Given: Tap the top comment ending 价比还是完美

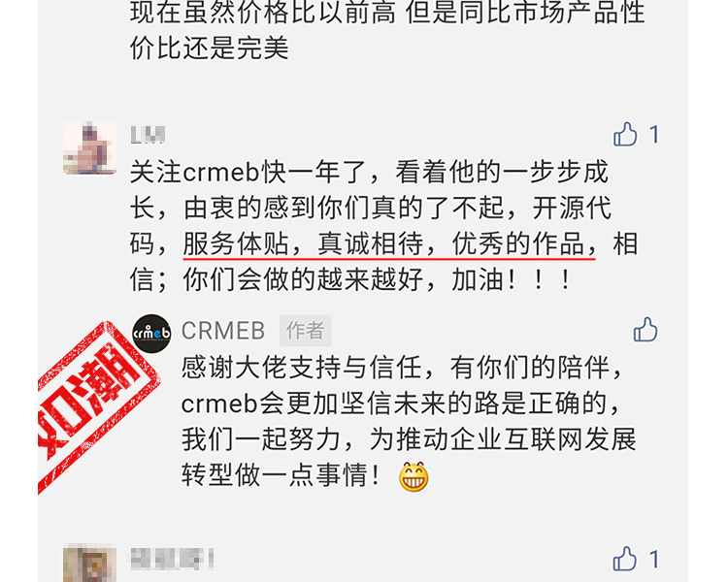Looking at the screenshot, I should click(x=387, y=30).
